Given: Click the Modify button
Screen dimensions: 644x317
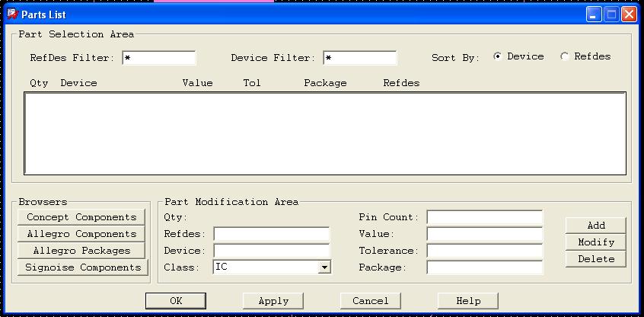Looking at the screenshot, I should (x=595, y=242).
